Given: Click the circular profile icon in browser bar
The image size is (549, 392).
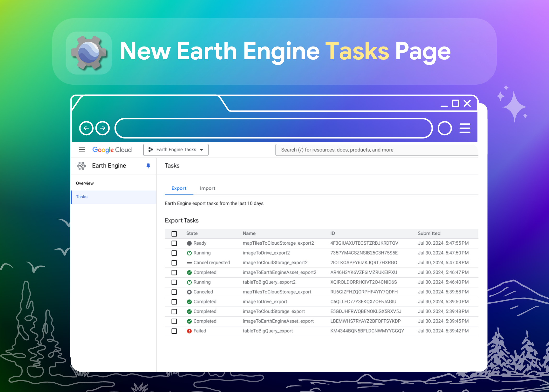Looking at the screenshot, I should [445, 128].
